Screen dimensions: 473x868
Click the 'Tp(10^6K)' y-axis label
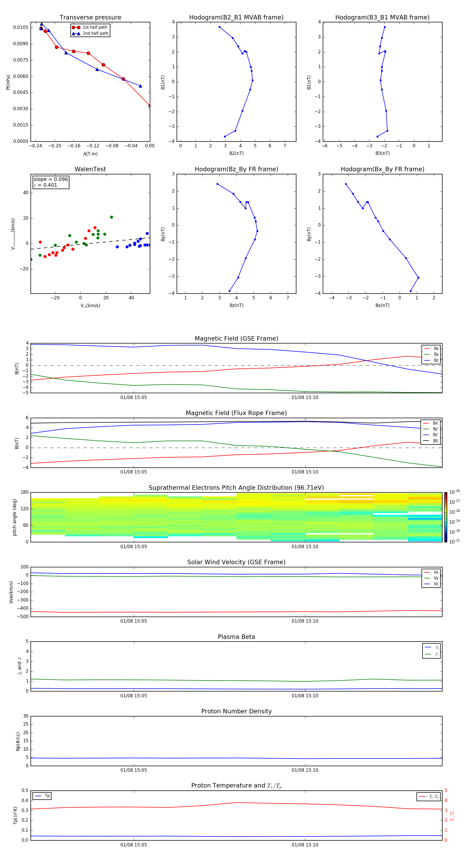click(x=16, y=815)
